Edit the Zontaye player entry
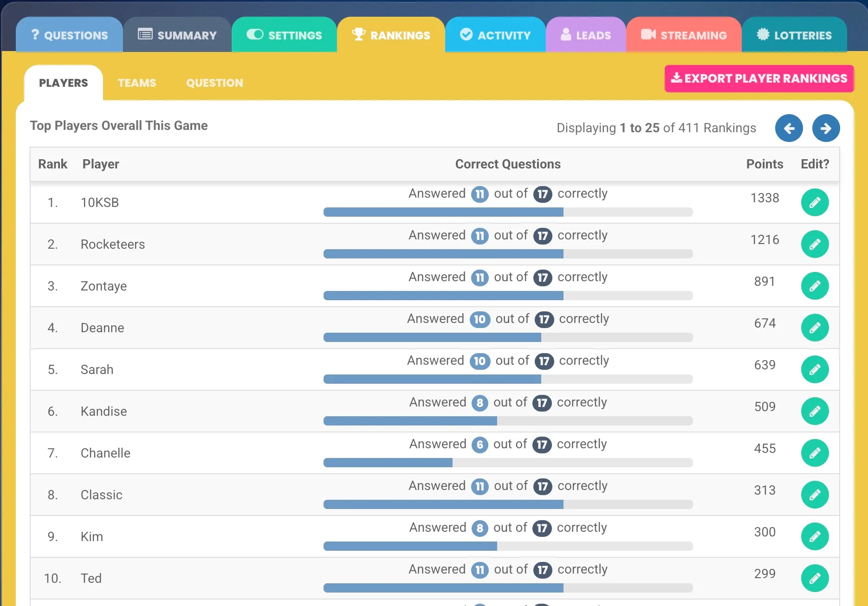This screenshot has width=868, height=606. click(x=815, y=286)
